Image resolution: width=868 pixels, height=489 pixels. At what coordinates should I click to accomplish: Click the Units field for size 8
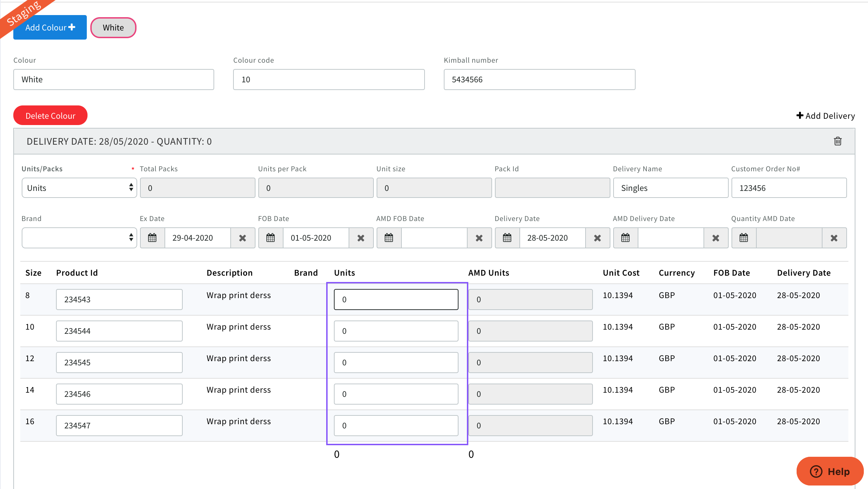click(x=396, y=299)
